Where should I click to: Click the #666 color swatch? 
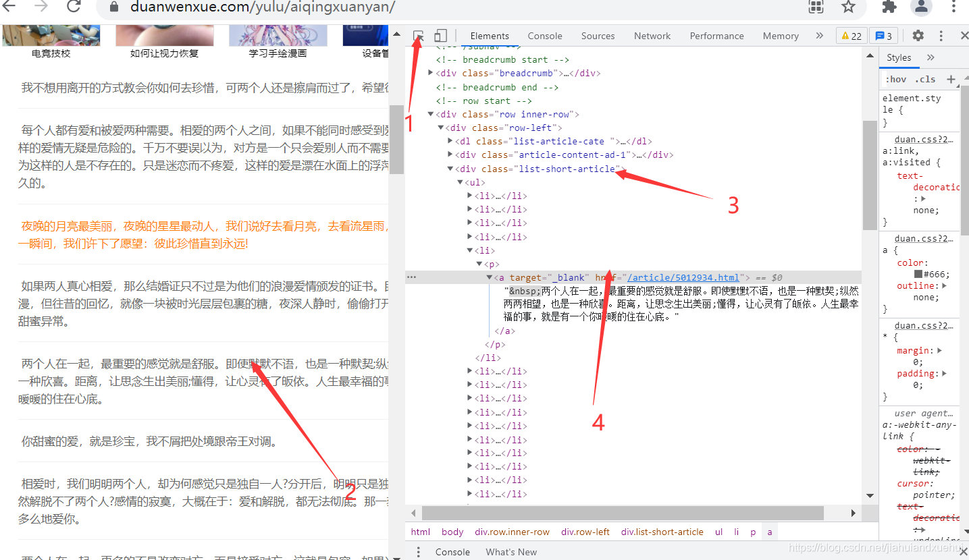click(x=918, y=275)
